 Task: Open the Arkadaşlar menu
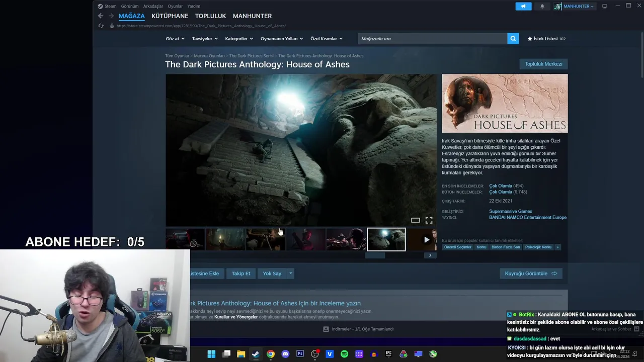tap(153, 6)
